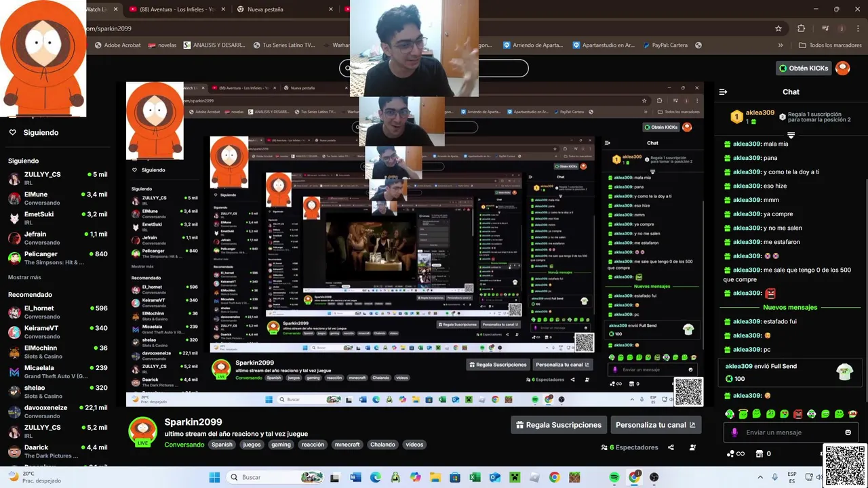This screenshot has width=868, height=488.
Task: Switch the ESP keyboard language in the tray
Action: tap(792, 477)
